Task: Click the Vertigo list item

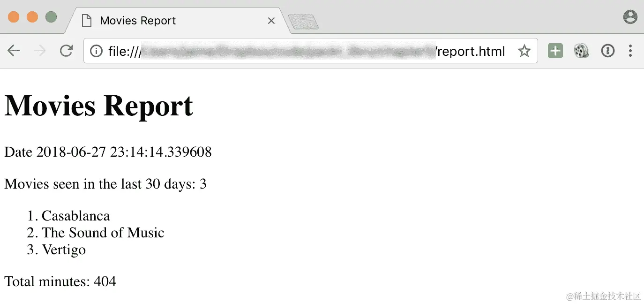Action: (x=64, y=250)
